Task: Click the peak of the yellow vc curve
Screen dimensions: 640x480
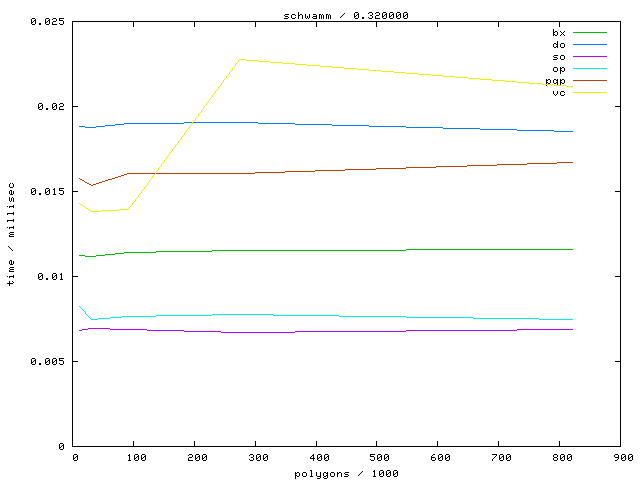Action: [x=241, y=59]
